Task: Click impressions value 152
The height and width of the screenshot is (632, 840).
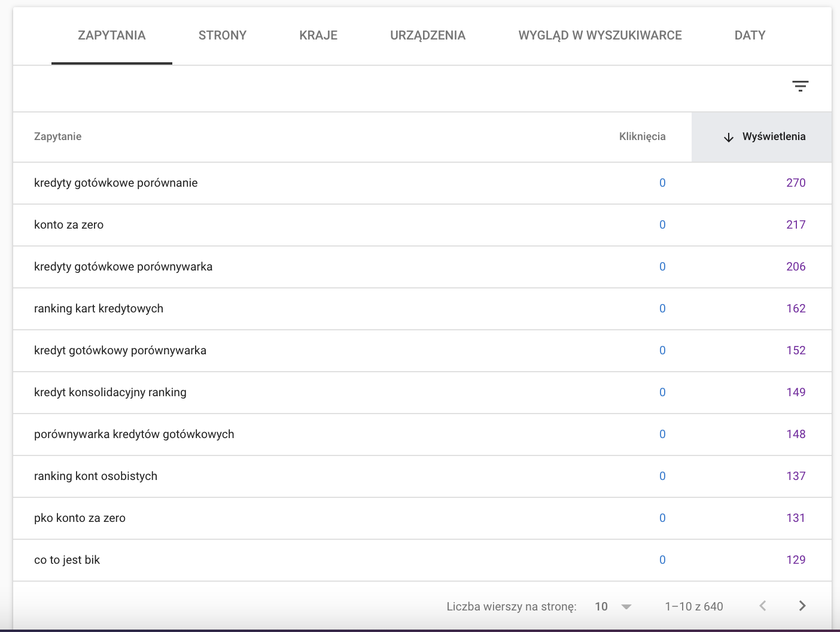Action: click(796, 350)
